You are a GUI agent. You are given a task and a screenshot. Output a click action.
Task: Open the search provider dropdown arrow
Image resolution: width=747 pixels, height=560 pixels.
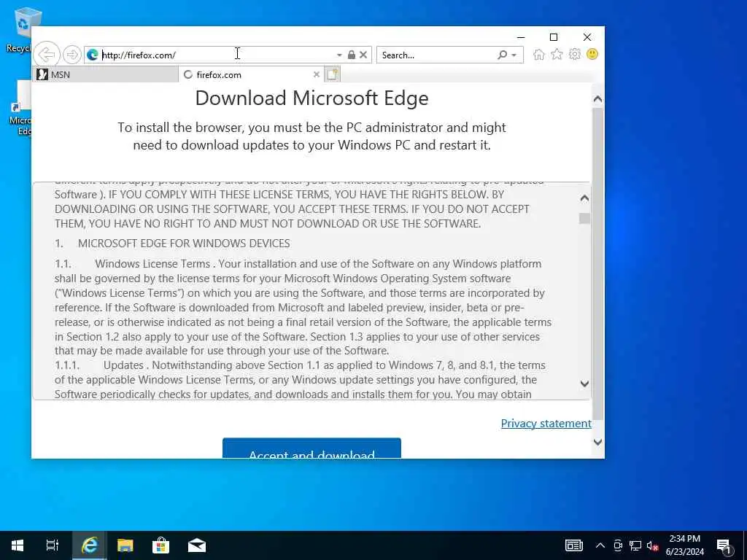[x=514, y=55]
